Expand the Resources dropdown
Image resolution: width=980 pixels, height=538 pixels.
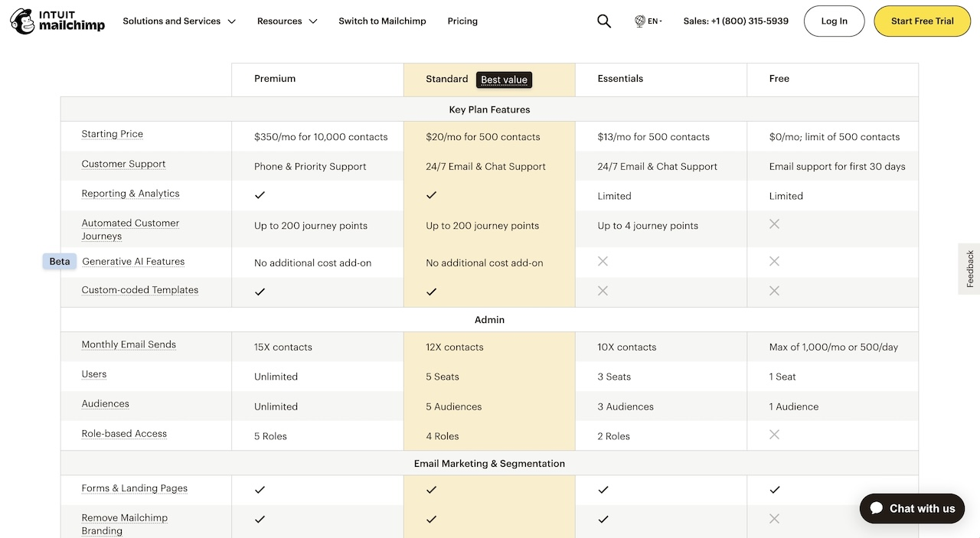[x=287, y=21]
